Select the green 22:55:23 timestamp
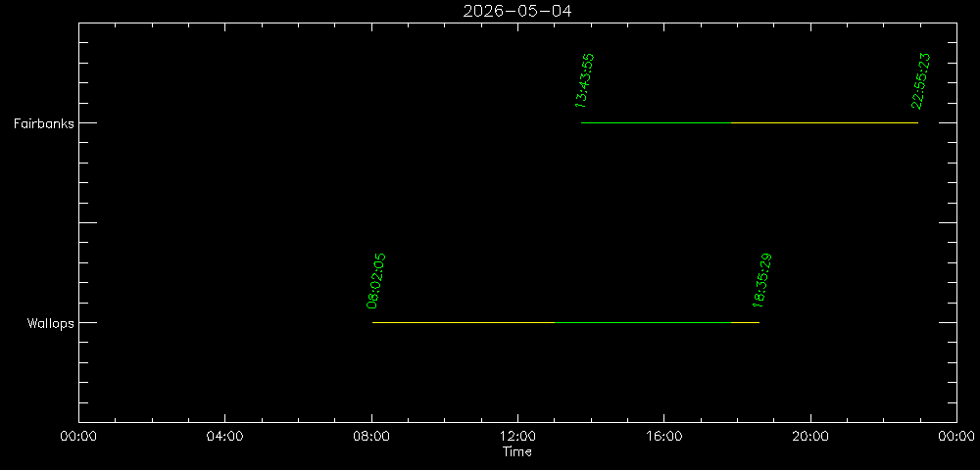 (920, 80)
